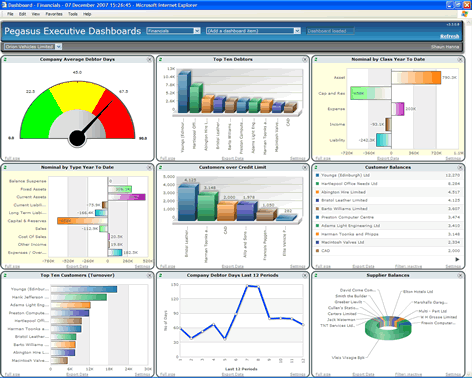Click Export Data under Nominal by Class
Image resolution: width=472 pixels, height=378 pixels.
pos(388,158)
